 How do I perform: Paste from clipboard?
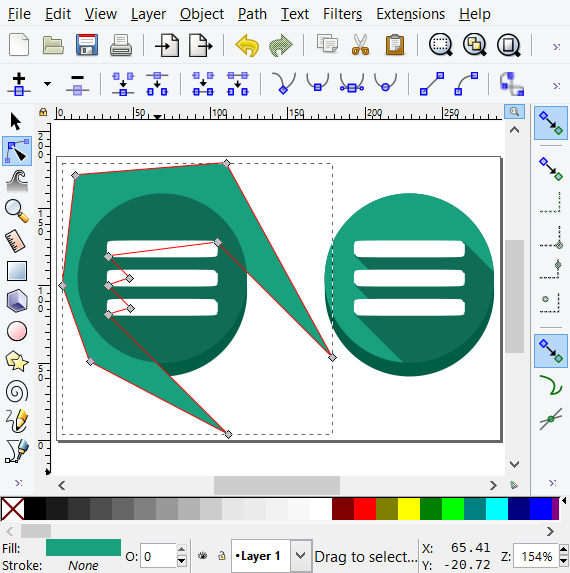tap(395, 45)
